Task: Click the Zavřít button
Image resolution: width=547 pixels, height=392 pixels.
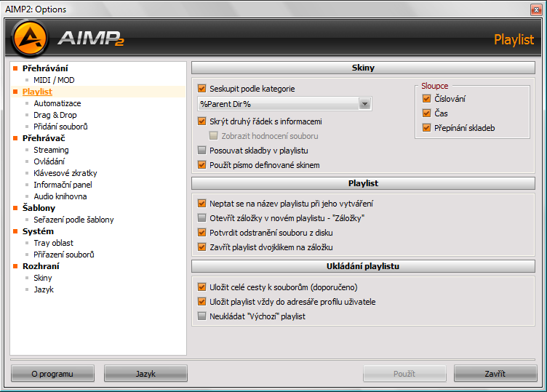Action: pyautogui.click(x=495, y=374)
